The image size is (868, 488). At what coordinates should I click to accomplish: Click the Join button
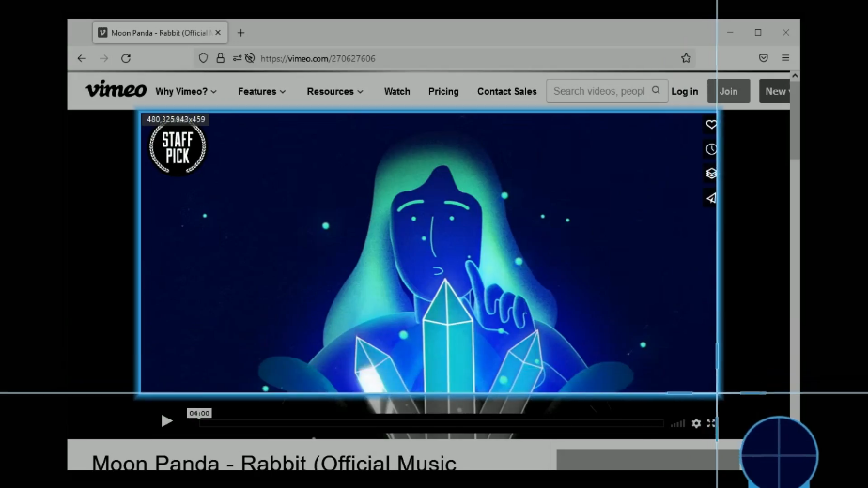point(729,91)
